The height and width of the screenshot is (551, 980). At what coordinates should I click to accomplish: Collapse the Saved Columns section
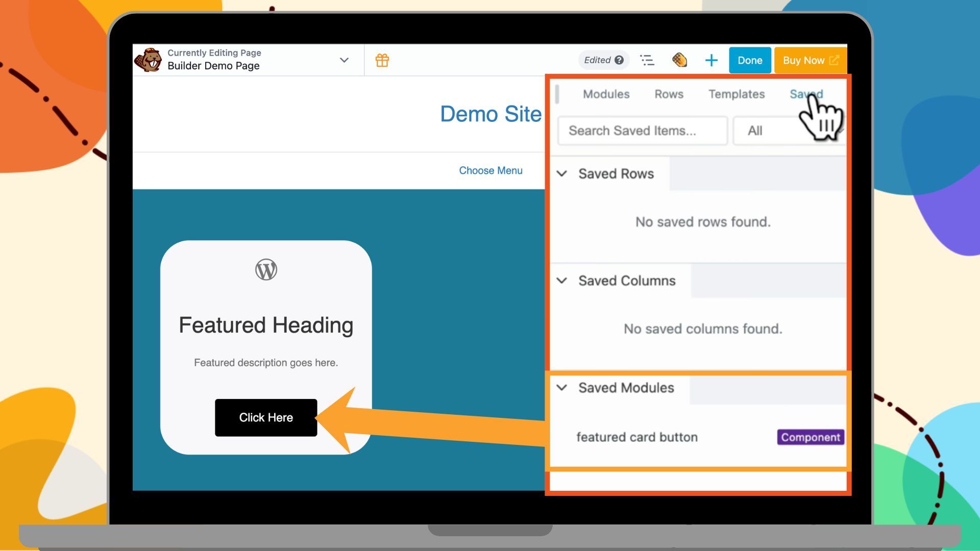click(x=561, y=281)
